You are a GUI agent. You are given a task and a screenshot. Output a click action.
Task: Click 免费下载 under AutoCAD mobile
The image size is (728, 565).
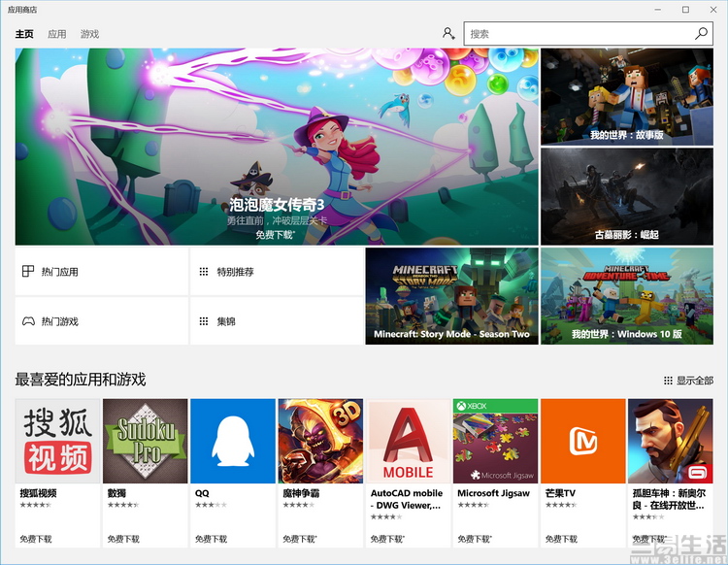point(387,539)
